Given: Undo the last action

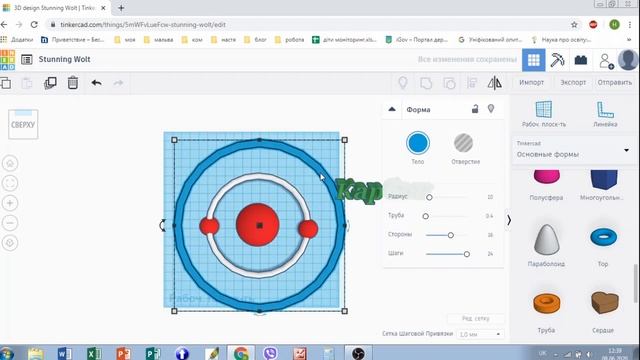Looking at the screenshot, I should [96, 83].
